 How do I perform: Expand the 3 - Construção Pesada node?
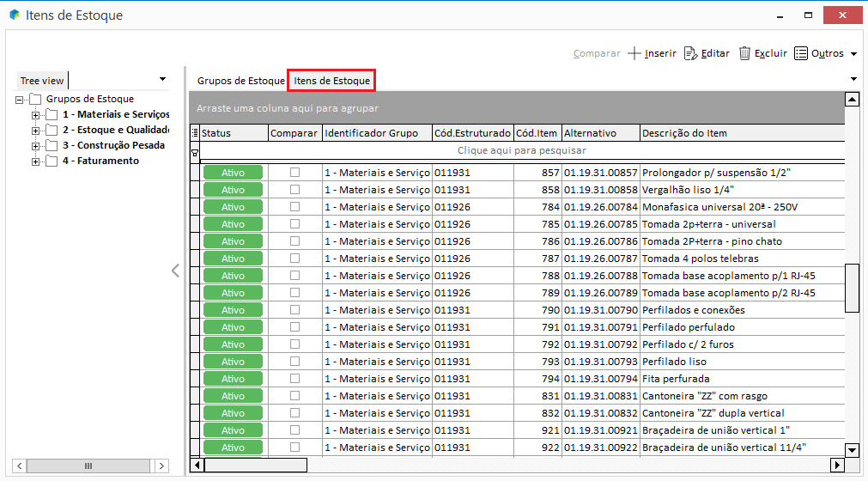pyautogui.click(x=35, y=146)
